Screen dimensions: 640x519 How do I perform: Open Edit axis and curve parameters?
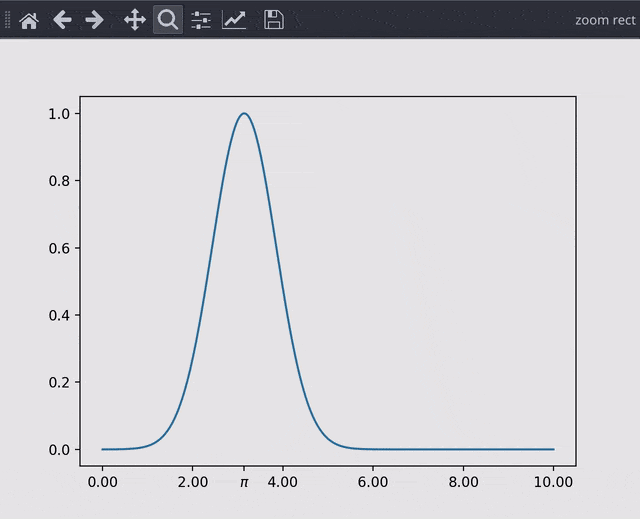tap(234, 20)
